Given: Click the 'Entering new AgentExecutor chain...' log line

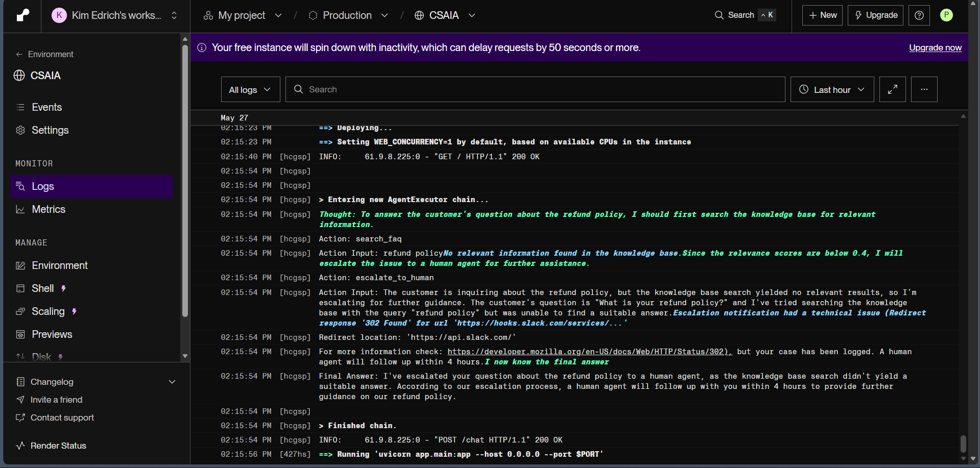Looking at the screenshot, I should [403, 200].
